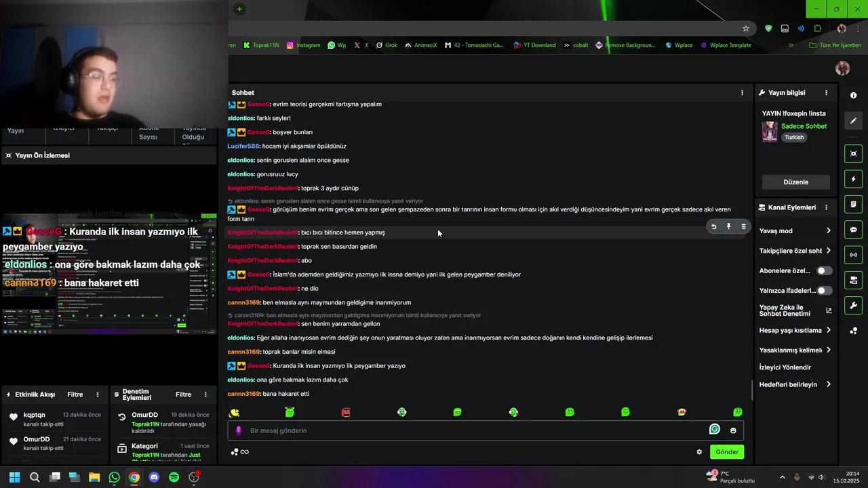Open the lightning activity sidebar icon

pos(854,180)
